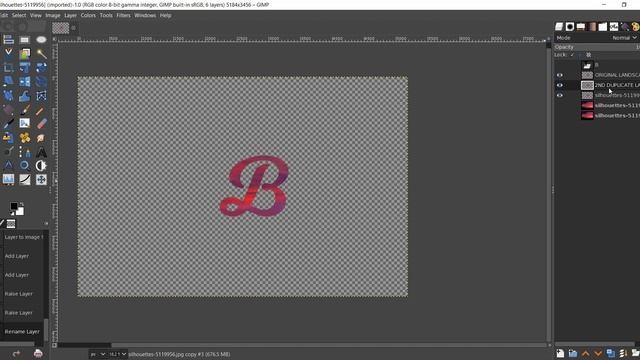This screenshot has width=640, height=360.
Task: Duplicate the selected layer
Action: pyautogui.click(x=611, y=353)
